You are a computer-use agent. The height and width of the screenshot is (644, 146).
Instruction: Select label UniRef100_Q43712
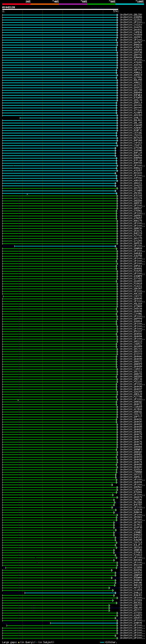coord(131,85)
